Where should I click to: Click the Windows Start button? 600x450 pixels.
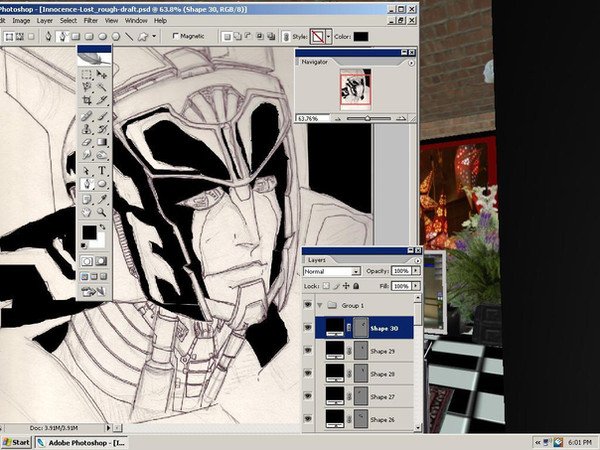[x=16, y=441]
